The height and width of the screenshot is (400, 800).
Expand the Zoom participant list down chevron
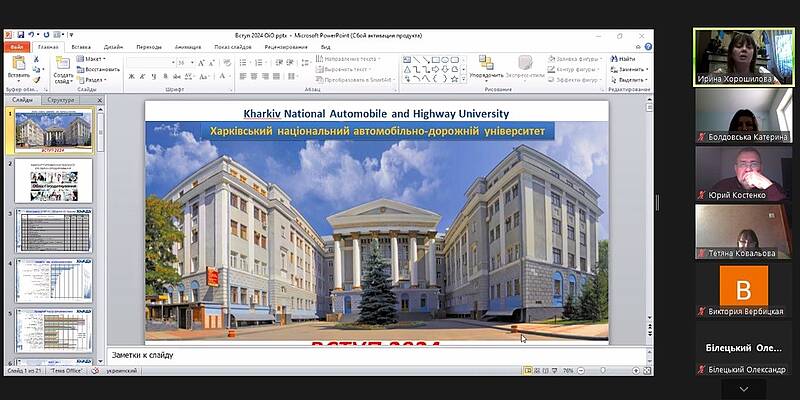[x=744, y=389]
